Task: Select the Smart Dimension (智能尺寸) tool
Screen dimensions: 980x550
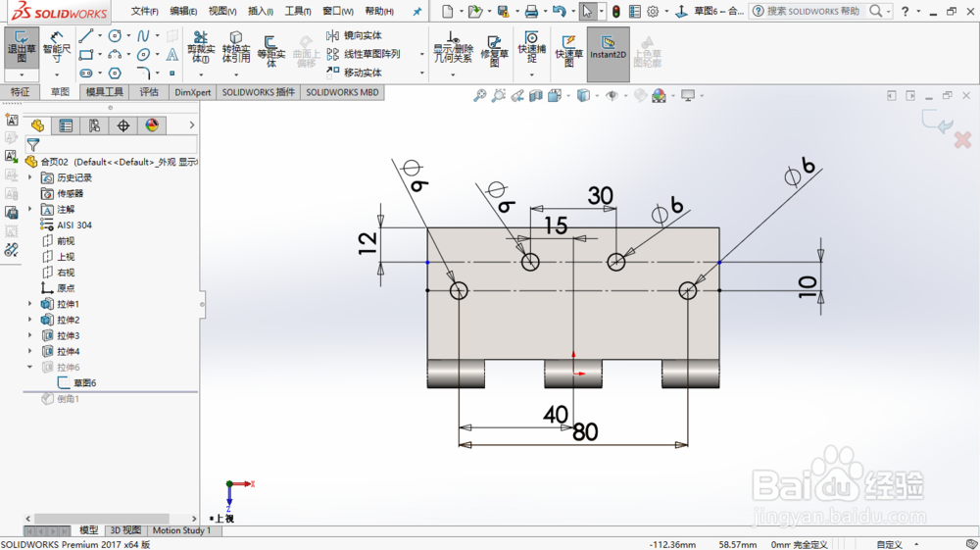Action: tap(57, 48)
